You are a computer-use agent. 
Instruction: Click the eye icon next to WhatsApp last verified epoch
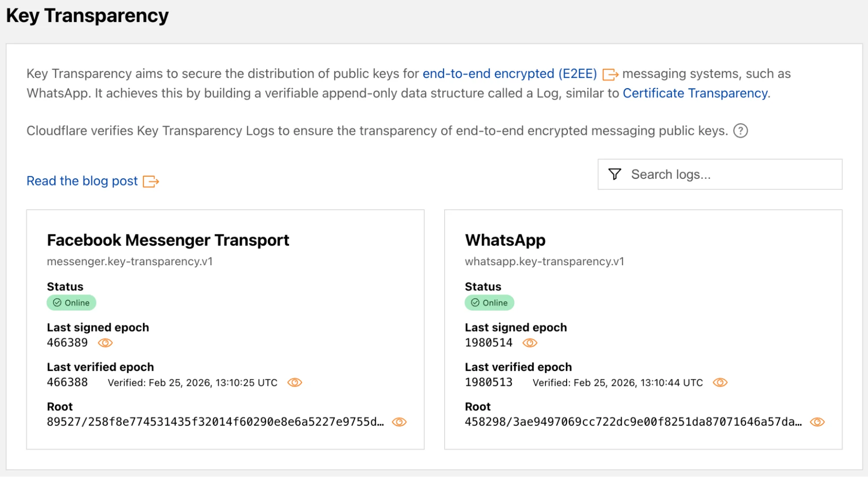[x=719, y=382]
